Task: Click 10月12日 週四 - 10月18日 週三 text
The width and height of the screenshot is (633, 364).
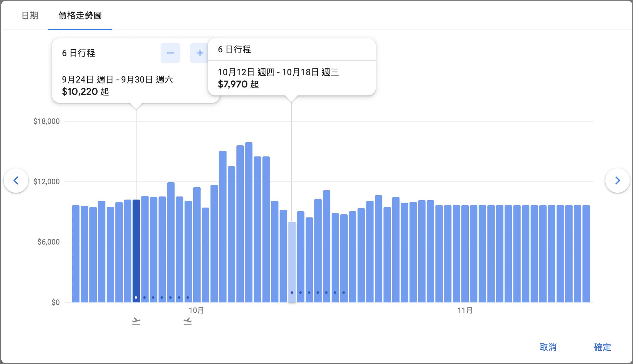Action: click(x=278, y=72)
